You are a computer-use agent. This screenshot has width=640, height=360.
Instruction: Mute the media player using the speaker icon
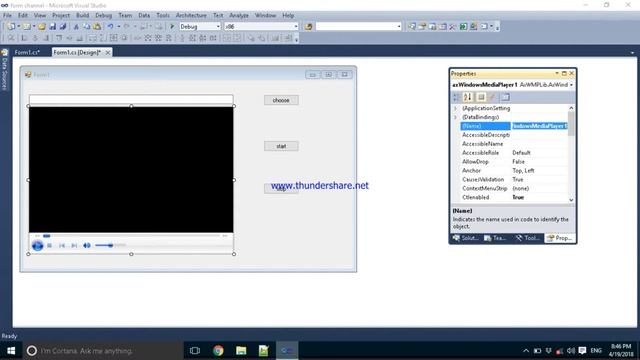pos(87,245)
